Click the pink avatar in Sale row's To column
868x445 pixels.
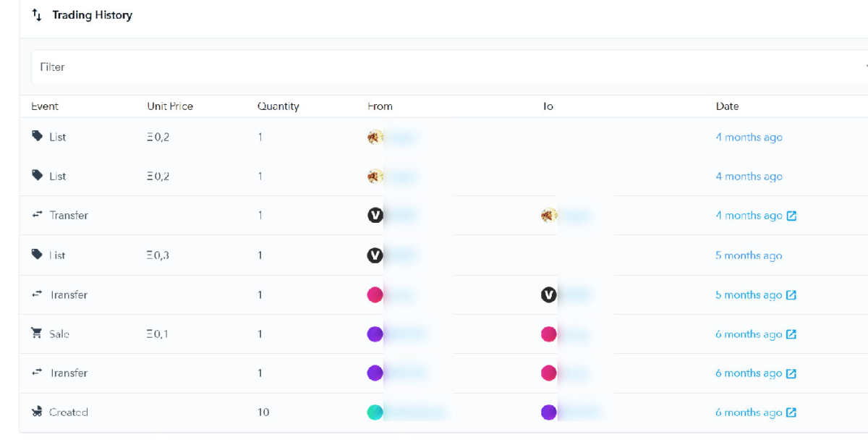coord(549,334)
